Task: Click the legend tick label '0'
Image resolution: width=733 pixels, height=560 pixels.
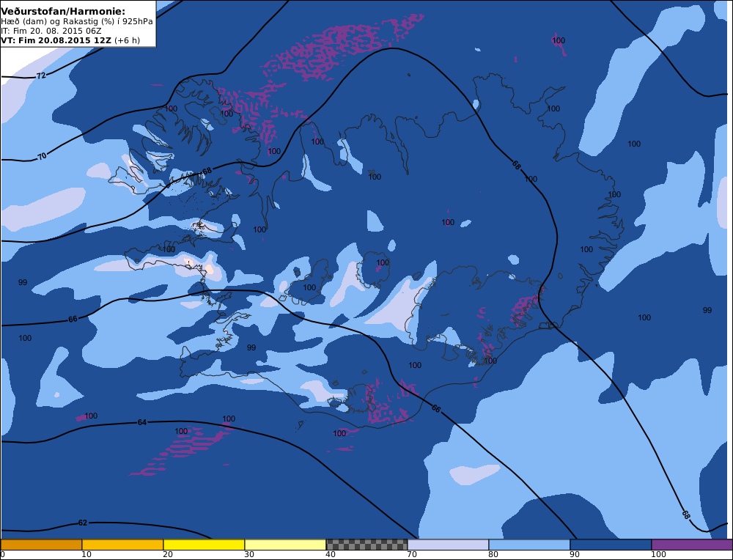Action: (2, 554)
